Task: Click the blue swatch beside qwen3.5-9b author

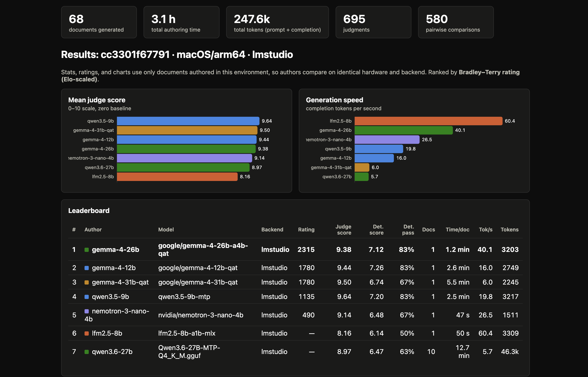Action: coord(86,297)
